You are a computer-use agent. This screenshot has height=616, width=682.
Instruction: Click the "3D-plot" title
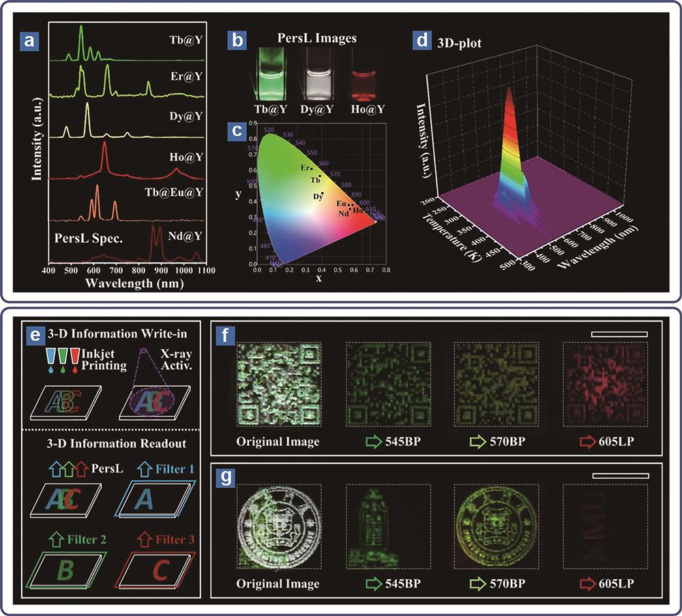[x=459, y=44]
